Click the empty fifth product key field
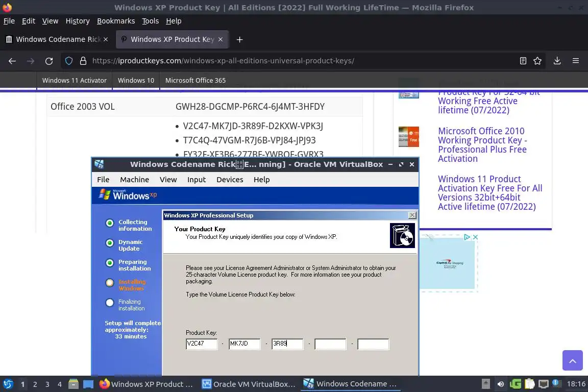 (x=374, y=344)
